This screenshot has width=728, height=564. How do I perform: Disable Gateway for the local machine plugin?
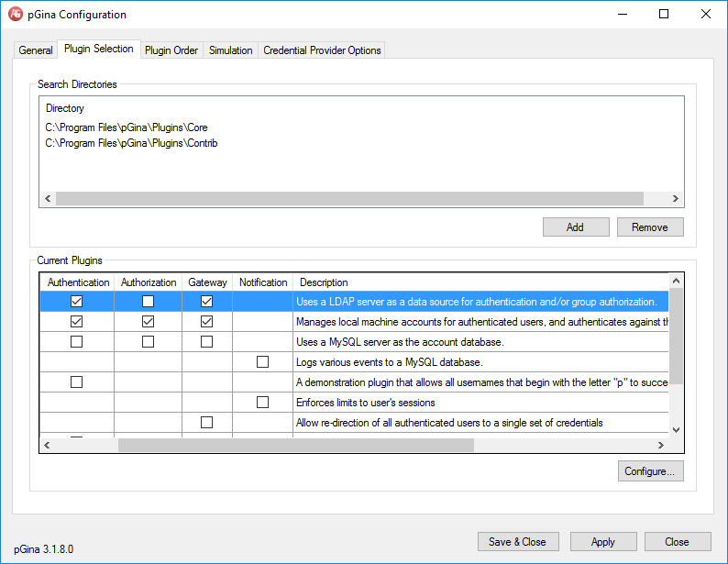206,322
